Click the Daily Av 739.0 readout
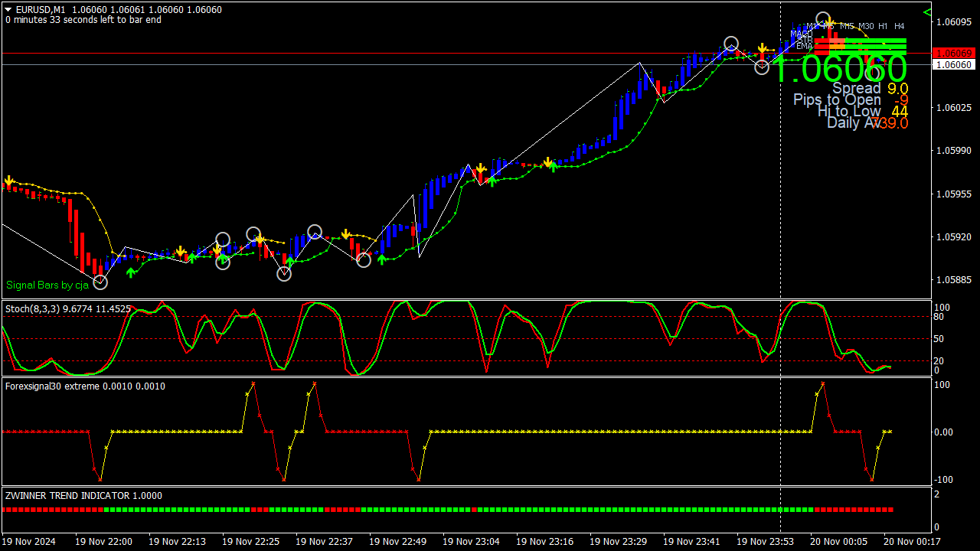The width and height of the screenshot is (980, 551). 867,122
